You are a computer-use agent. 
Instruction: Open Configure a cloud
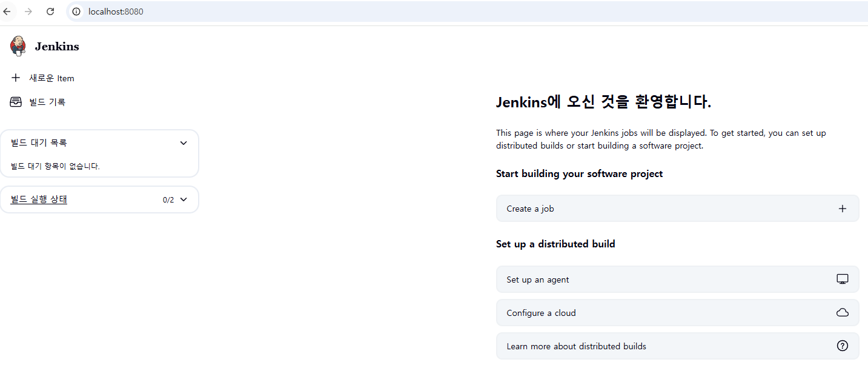pos(677,313)
